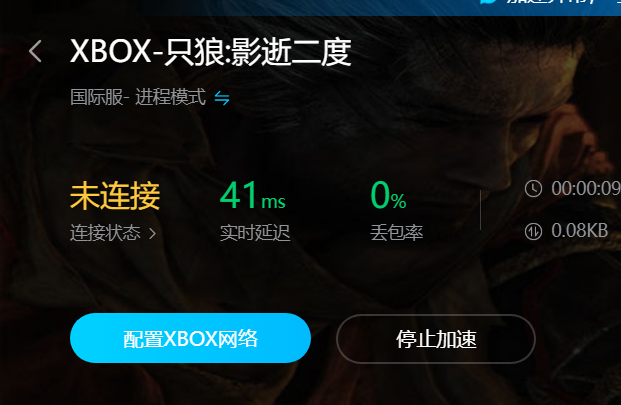Click the 0.08KB traffic usage readout
Image resolution: width=621 pixels, height=405 pixels.
coord(579,231)
